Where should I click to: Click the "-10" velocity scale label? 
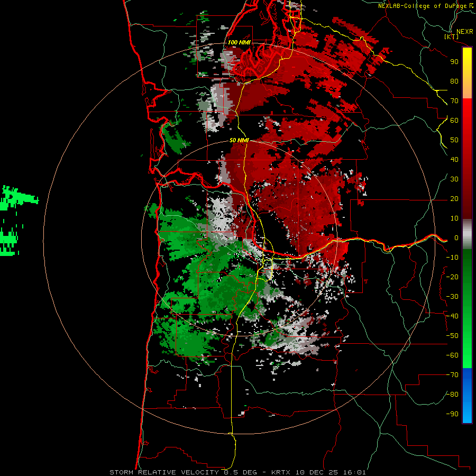(452, 258)
